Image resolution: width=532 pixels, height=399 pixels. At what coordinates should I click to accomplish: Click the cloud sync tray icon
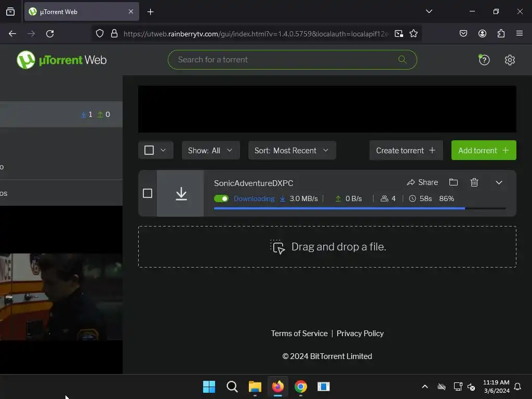442,387
